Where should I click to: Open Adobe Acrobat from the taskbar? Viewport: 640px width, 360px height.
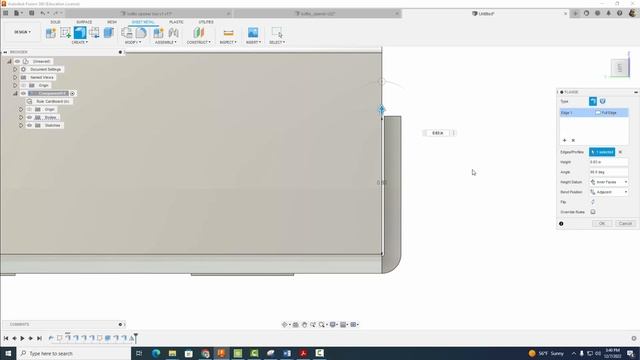(303, 353)
